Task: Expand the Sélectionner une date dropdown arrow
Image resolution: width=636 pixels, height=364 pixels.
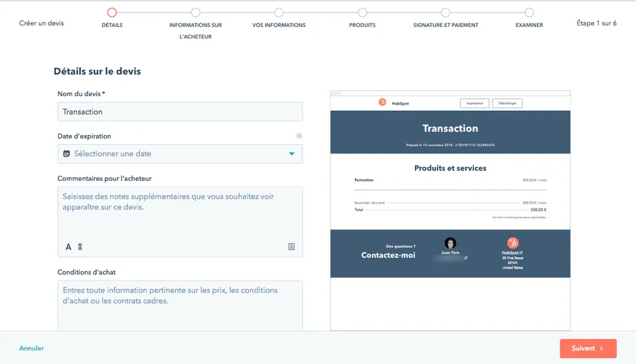Action: 292,154
